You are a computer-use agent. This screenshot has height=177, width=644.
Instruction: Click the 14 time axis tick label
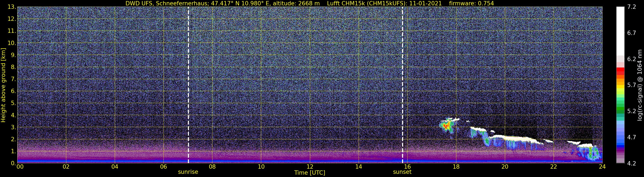click(358, 167)
